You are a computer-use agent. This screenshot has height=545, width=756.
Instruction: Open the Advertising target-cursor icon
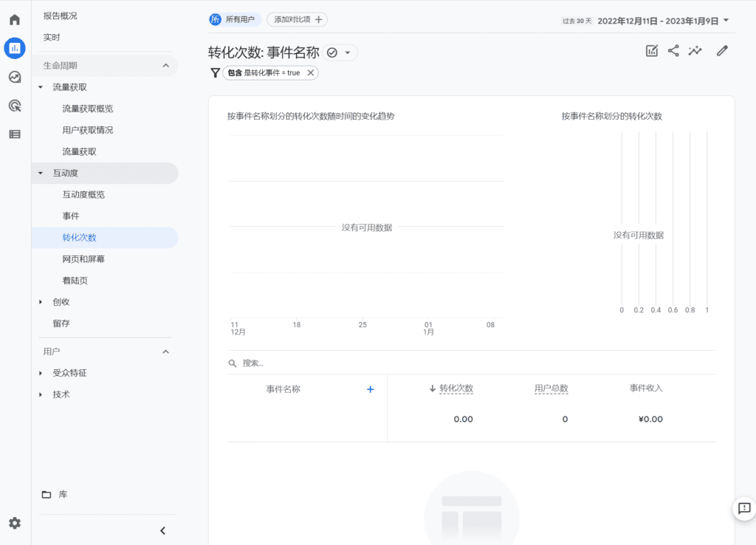[x=15, y=106]
